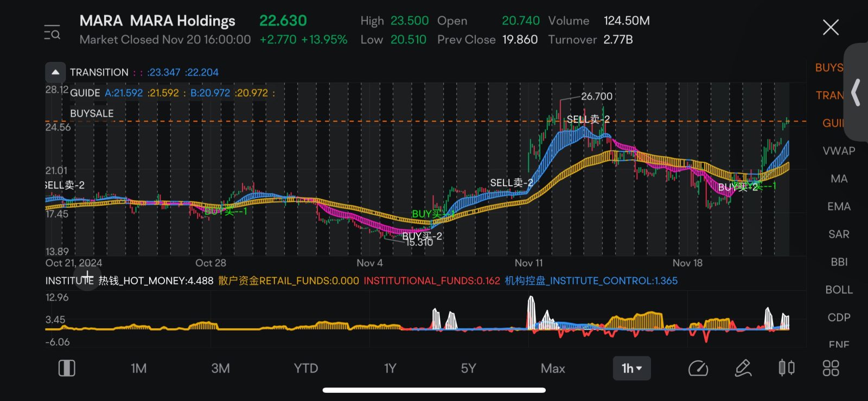Click the Low 20.510 value

(x=409, y=40)
